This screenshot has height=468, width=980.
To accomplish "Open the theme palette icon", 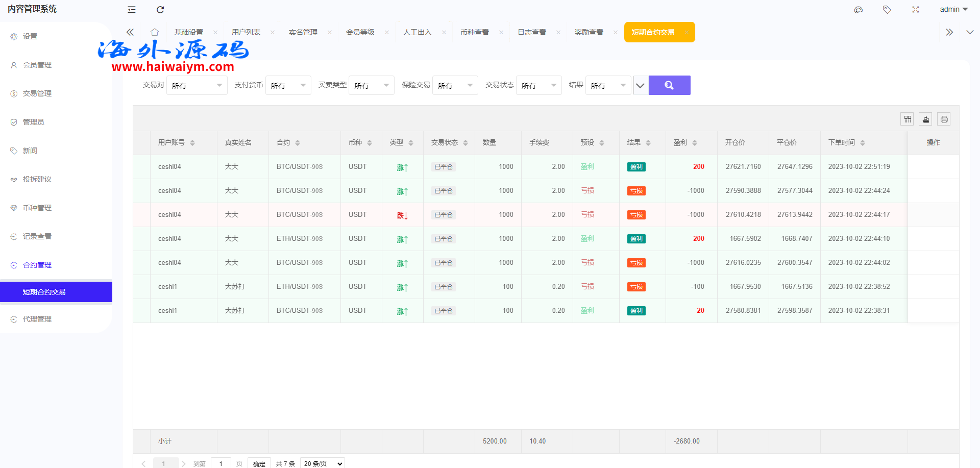I will [859, 10].
